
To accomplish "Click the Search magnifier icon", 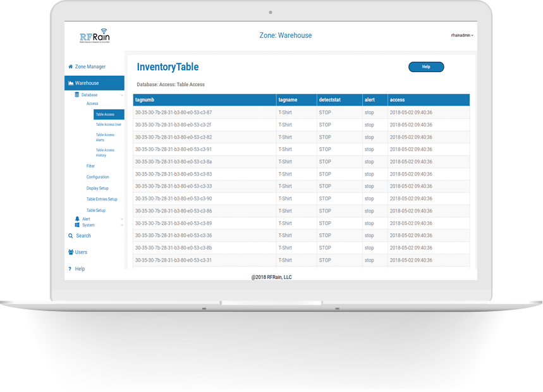I will (71, 236).
